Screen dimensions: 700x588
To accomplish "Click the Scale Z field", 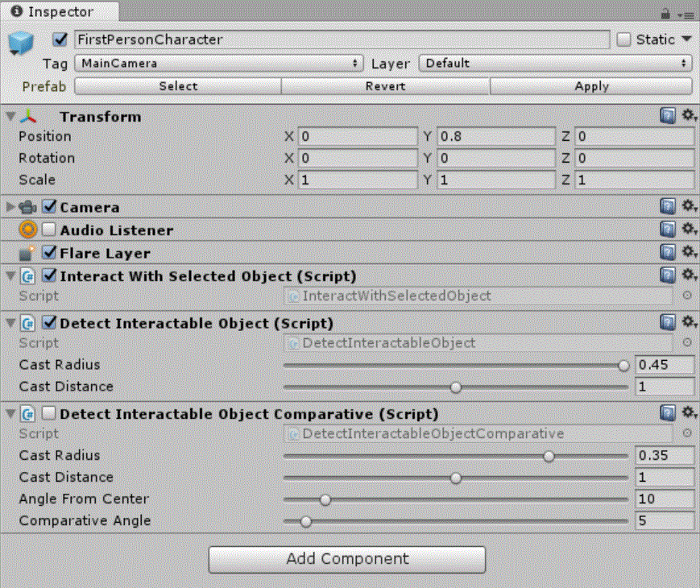I will point(635,180).
